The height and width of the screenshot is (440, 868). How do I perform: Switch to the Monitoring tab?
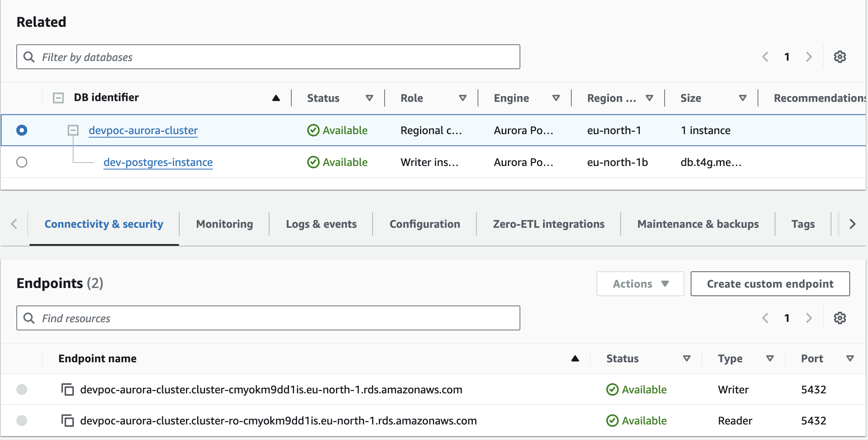click(224, 224)
